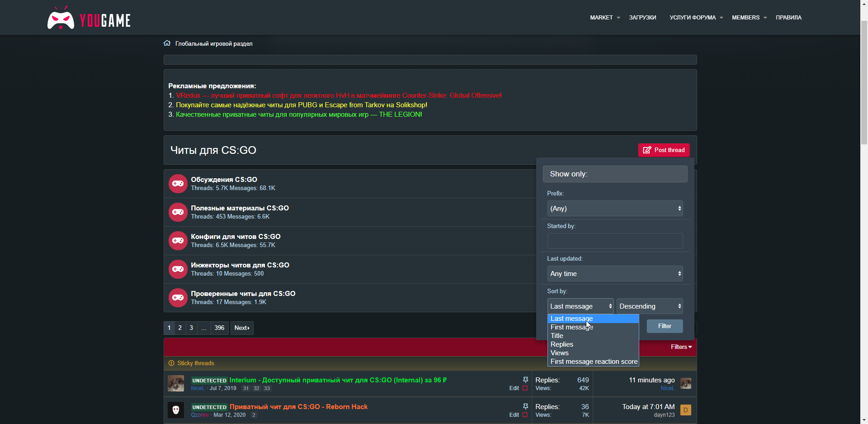Tick the checkbox for the Interium thread
The image size is (868, 424).
pyautogui.click(x=525, y=388)
